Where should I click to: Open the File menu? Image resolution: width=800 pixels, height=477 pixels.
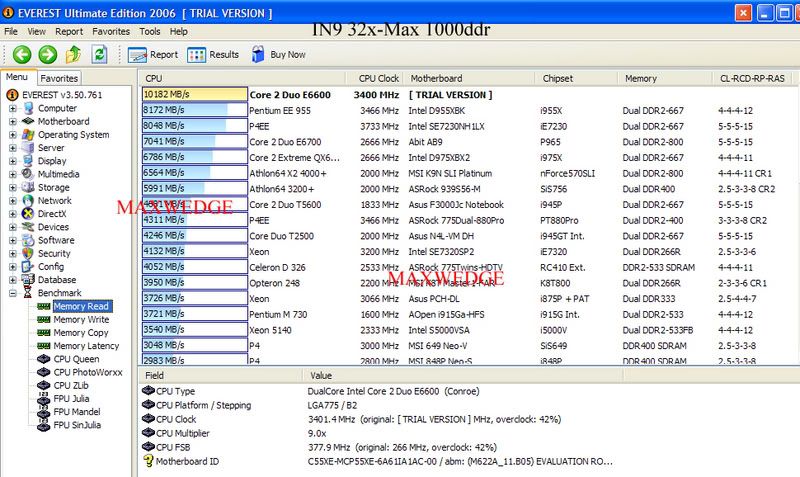point(11,31)
